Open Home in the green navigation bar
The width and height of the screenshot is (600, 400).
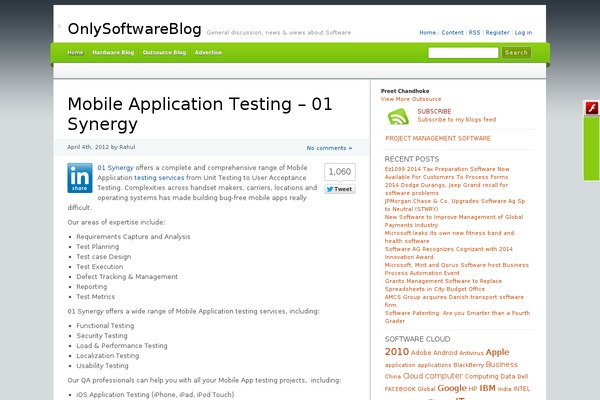click(x=75, y=52)
